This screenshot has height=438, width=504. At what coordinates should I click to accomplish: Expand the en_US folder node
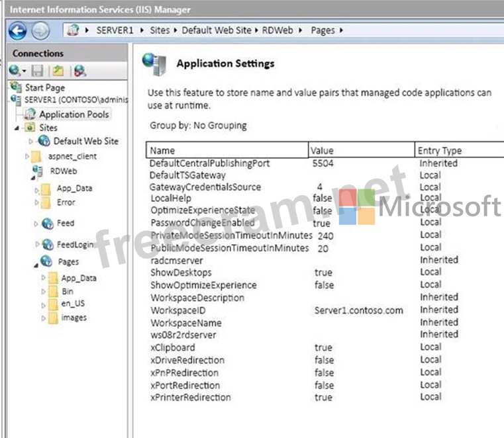(x=44, y=305)
